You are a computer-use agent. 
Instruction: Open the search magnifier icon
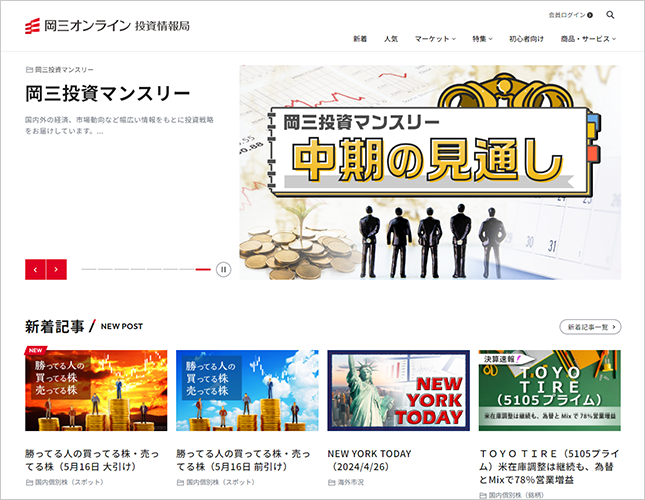(x=610, y=15)
